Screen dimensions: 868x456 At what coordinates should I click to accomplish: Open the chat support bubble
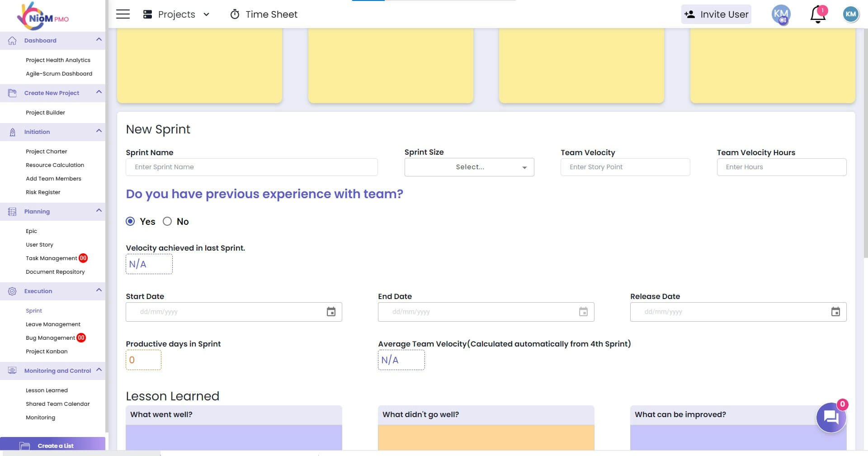tap(831, 417)
